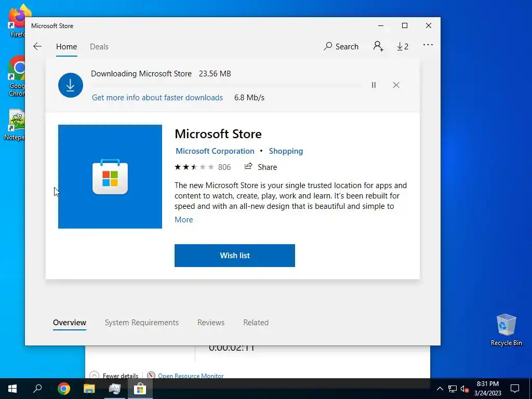Open the downloads and updates indicator

[403, 46]
